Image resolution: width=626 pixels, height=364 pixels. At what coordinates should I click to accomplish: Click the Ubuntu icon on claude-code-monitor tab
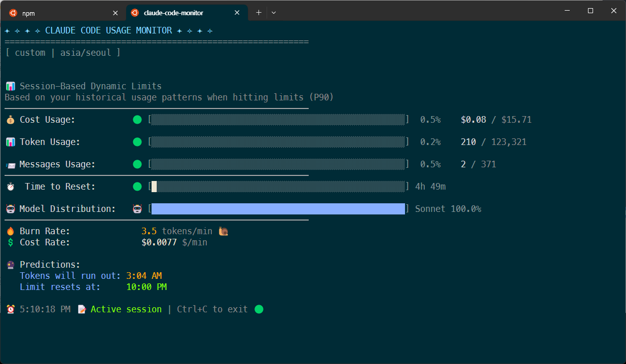point(134,13)
